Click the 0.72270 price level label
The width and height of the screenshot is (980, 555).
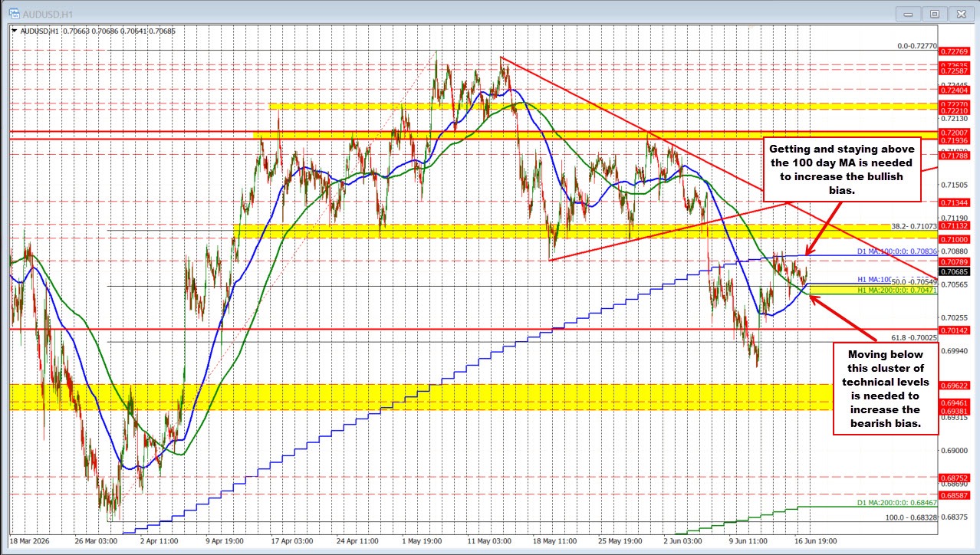pos(954,103)
